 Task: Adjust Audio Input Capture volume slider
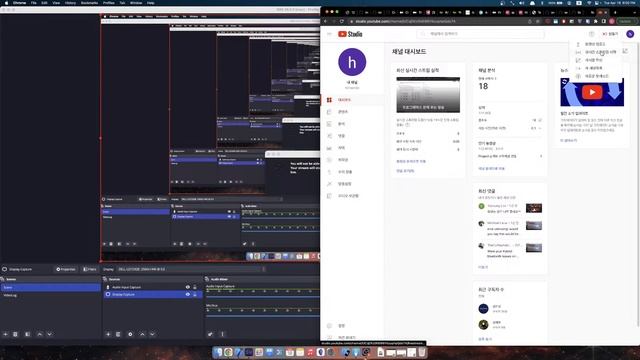click(x=262, y=297)
